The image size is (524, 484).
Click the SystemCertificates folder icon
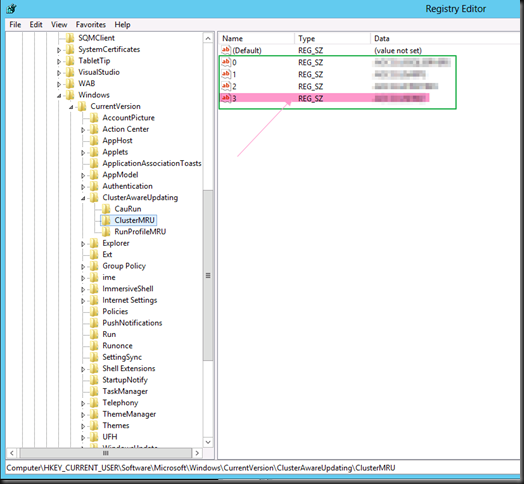[70, 49]
